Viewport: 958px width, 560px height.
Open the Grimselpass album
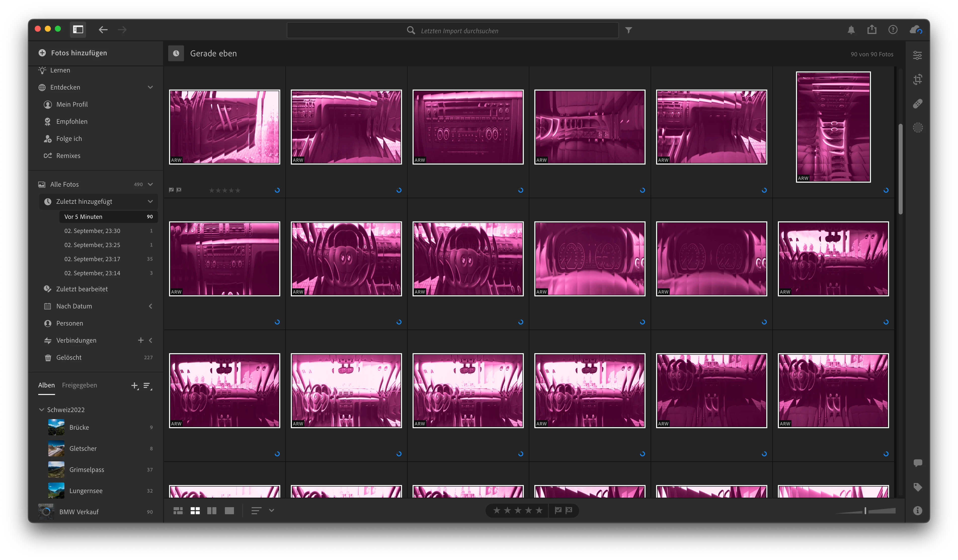pyautogui.click(x=86, y=469)
